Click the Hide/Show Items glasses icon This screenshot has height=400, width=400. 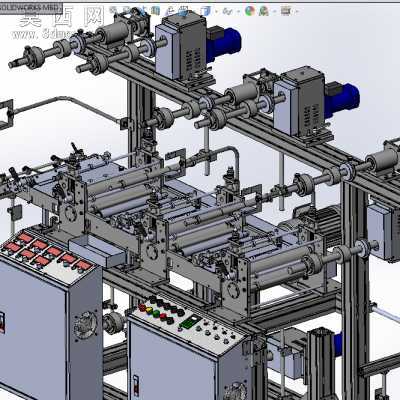tap(227, 11)
